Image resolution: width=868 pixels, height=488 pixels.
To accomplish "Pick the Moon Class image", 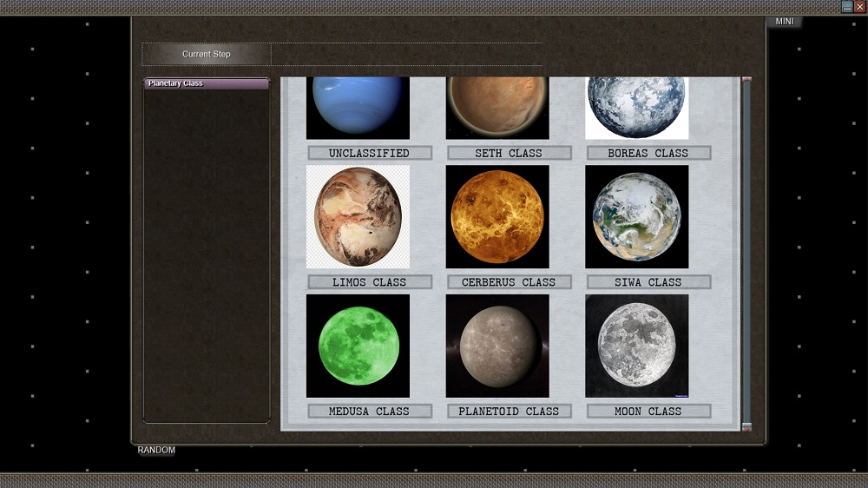I will (x=637, y=346).
